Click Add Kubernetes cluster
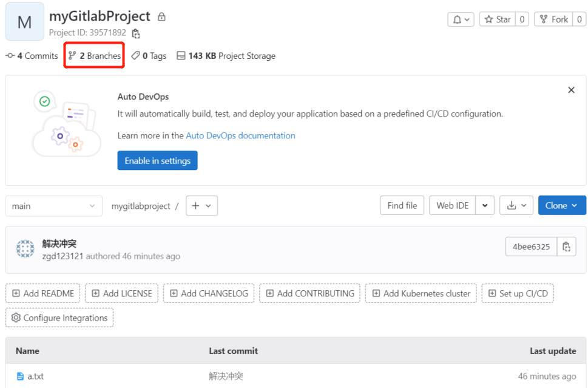Viewport: 588px width, 388px height. (x=421, y=293)
